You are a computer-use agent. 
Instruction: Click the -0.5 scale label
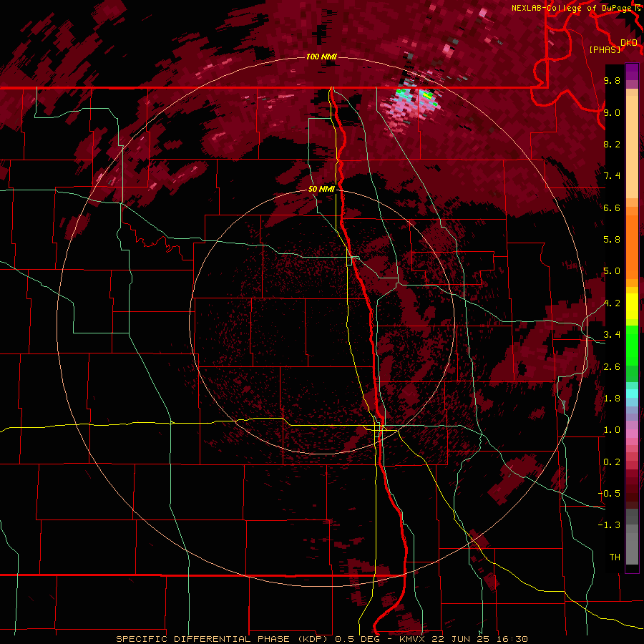(609, 494)
